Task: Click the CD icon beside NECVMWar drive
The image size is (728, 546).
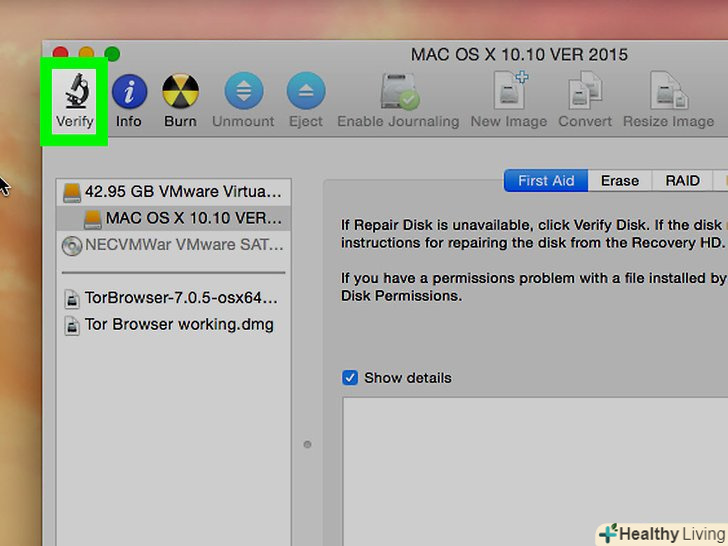Action: pyautogui.click(x=72, y=246)
